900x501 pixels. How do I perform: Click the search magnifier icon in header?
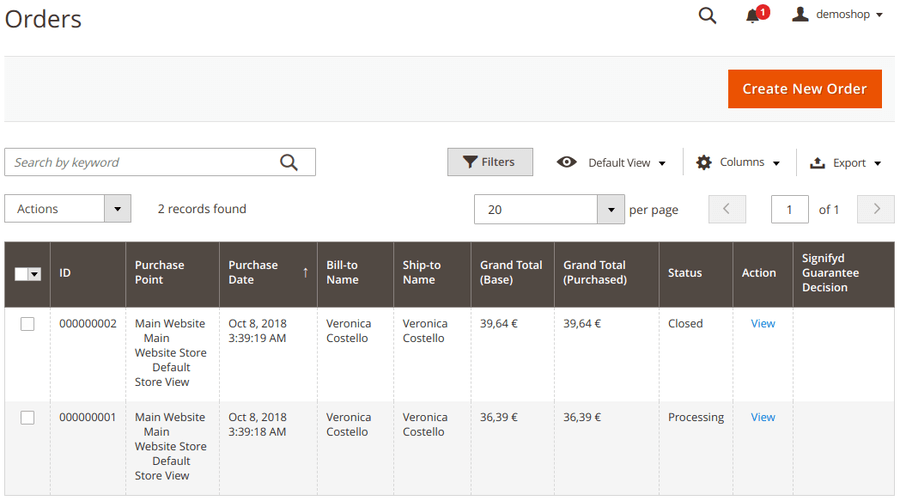click(x=707, y=15)
